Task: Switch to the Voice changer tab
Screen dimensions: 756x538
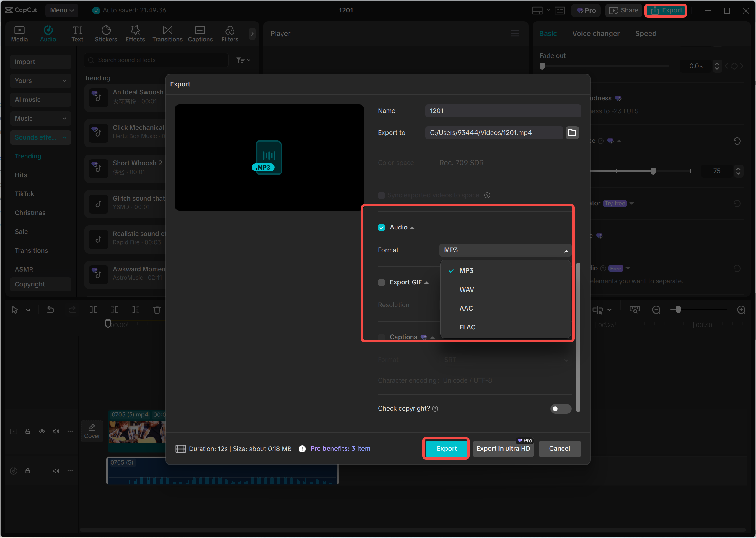Action: click(x=596, y=33)
